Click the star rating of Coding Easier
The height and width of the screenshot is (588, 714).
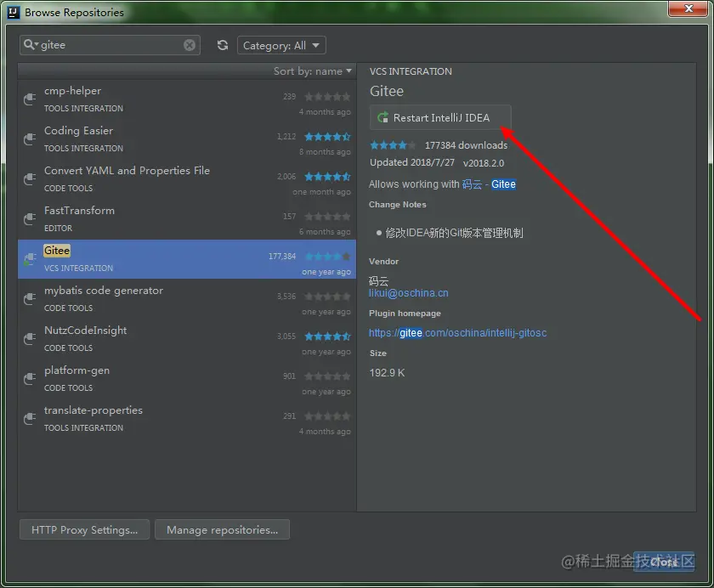pyautogui.click(x=327, y=137)
